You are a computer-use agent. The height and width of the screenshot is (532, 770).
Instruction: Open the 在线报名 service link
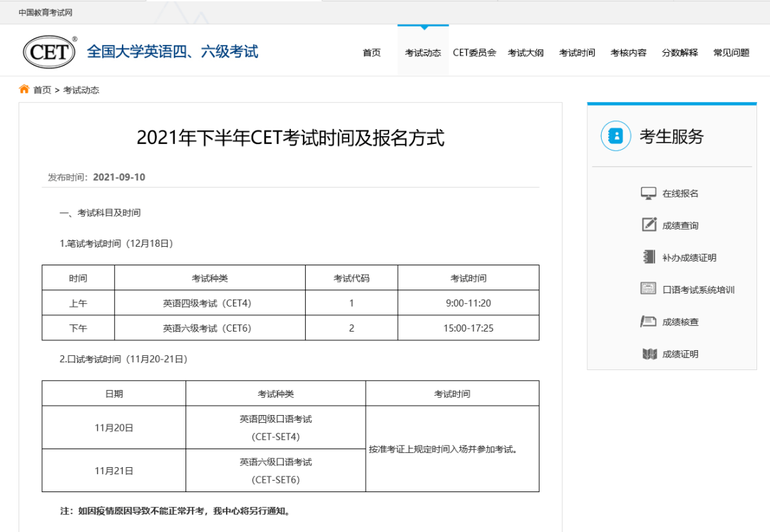click(x=680, y=193)
